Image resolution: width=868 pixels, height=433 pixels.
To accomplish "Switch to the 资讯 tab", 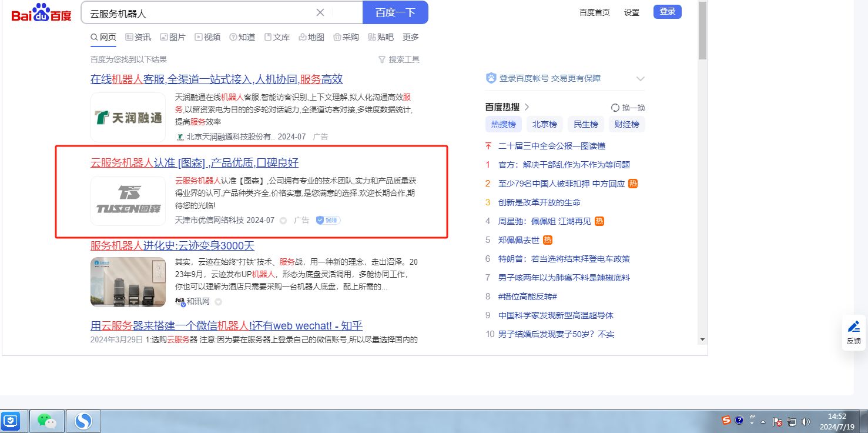I will coord(138,37).
